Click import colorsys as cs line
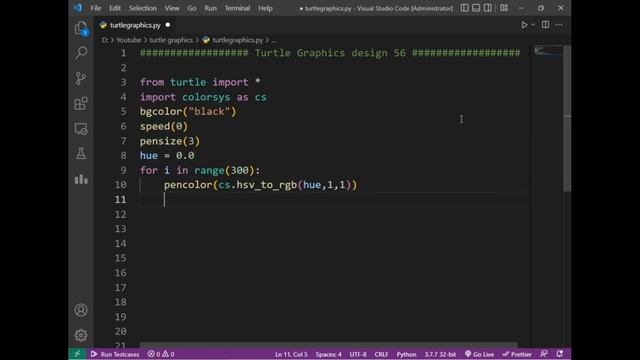The height and width of the screenshot is (360, 640). 203,97
